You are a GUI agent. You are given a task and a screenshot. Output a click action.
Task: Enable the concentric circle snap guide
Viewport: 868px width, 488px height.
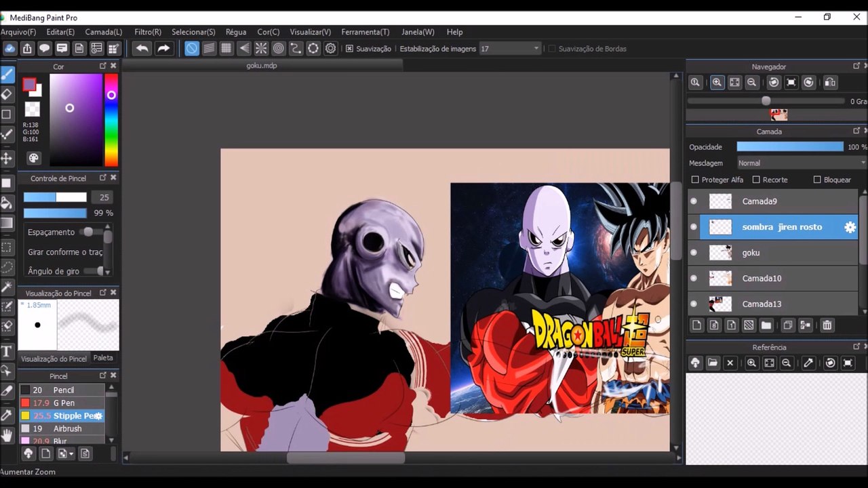[x=279, y=48]
